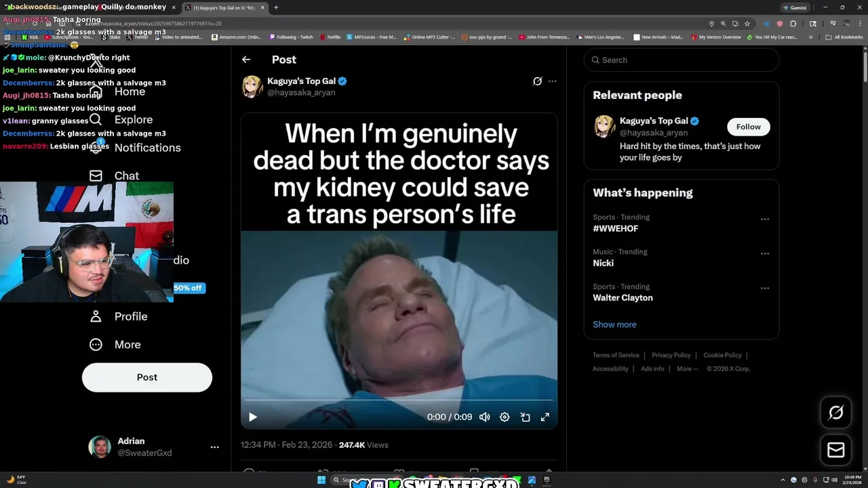Open Windows Start menu

pos(321,480)
